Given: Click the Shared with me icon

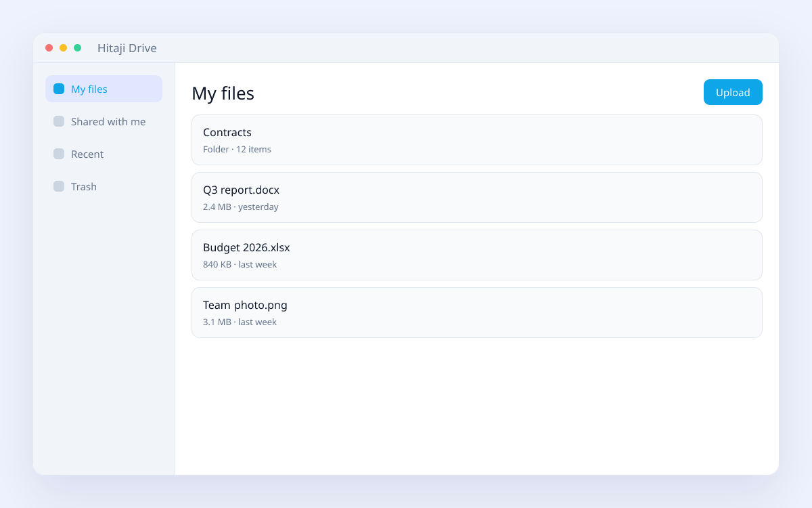Looking at the screenshot, I should (x=59, y=121).
